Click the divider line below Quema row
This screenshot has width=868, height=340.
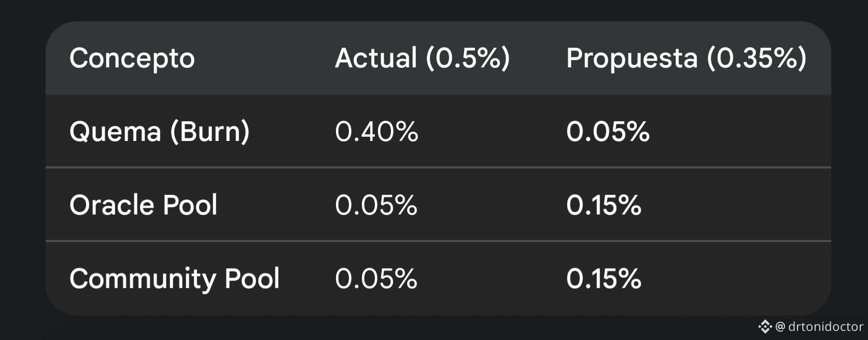coord(438,167)
